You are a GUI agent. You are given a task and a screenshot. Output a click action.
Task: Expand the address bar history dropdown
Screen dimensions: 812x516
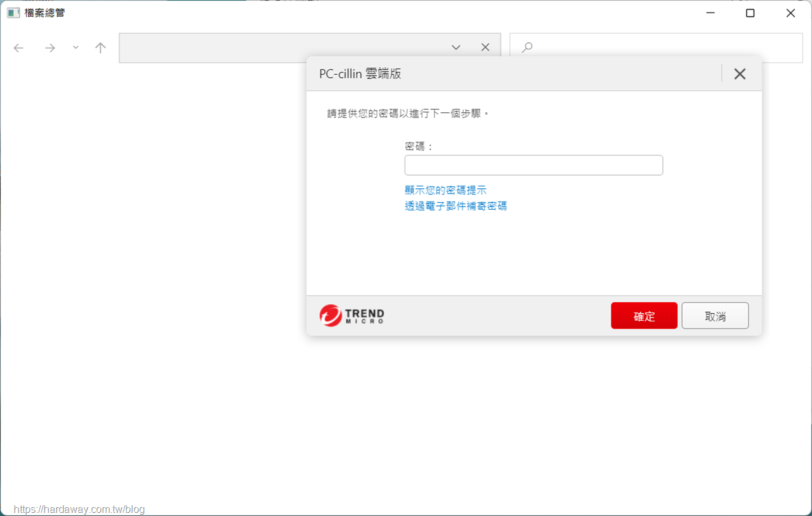pyautogui.click(x=455, y=48)
